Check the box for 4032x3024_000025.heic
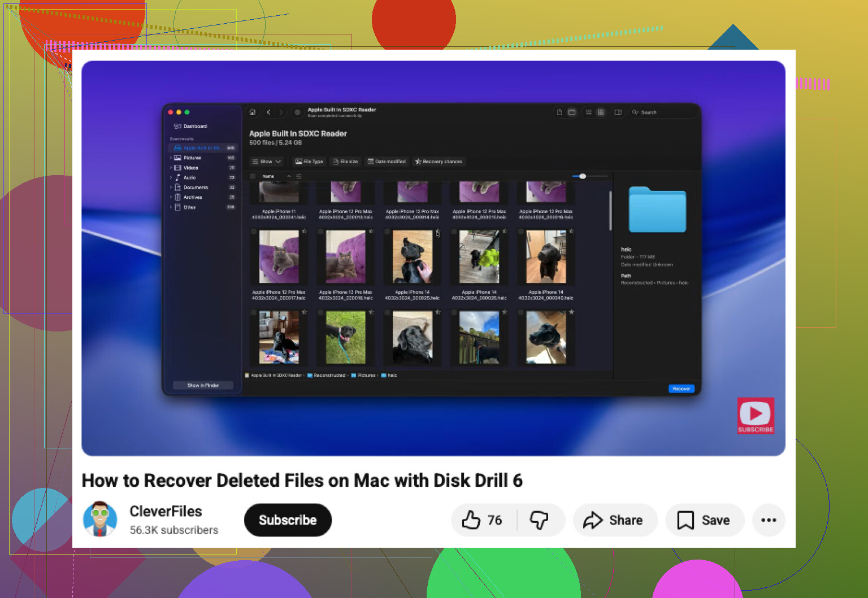 [x=387, y=232]
